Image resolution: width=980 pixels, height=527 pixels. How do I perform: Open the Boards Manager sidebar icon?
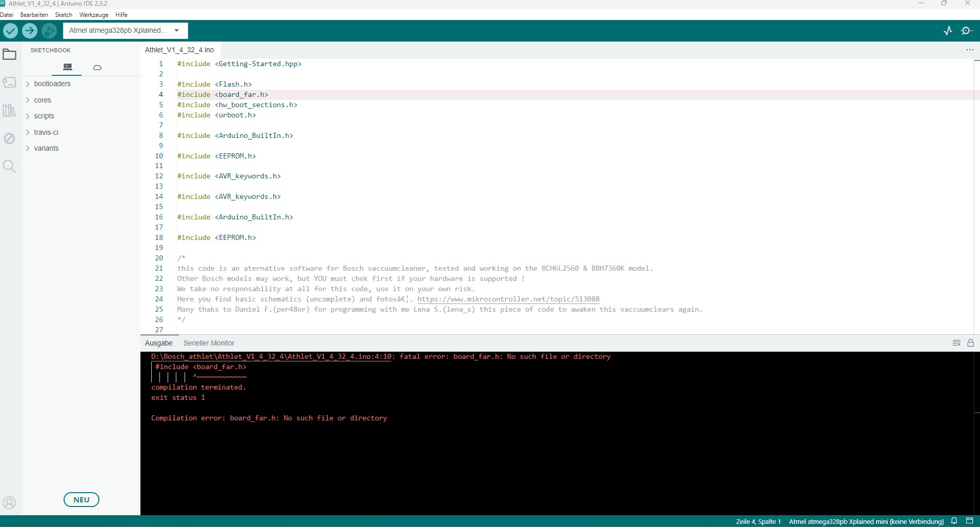click(x=10, y=83)
